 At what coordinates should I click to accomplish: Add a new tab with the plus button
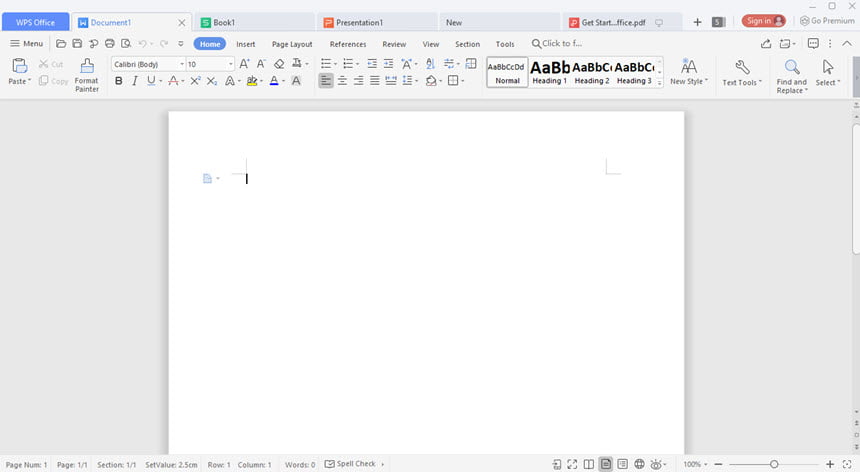coord(697,22)
